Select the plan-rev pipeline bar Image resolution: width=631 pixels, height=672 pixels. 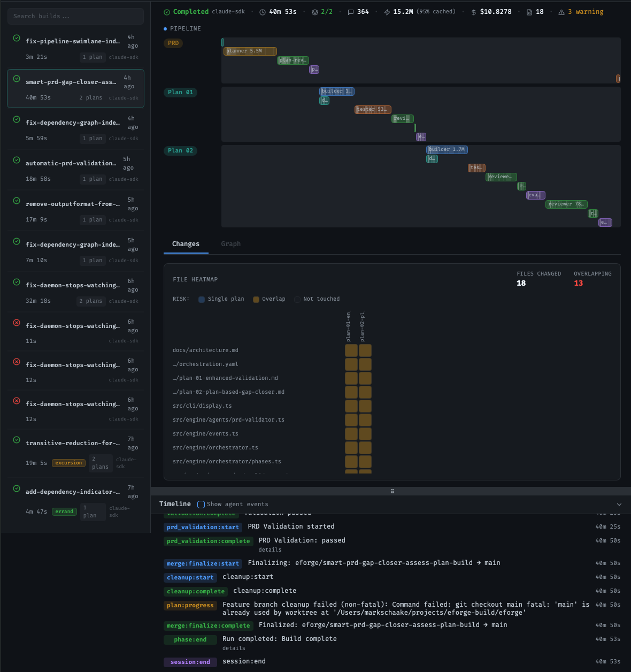pos(293,60)
